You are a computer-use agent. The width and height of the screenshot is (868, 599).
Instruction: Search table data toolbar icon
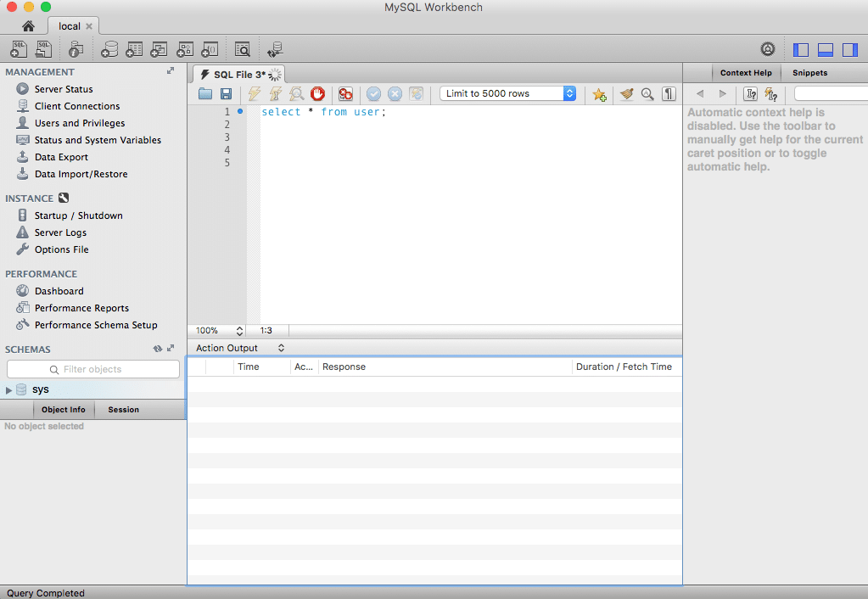click(x=243, y=49)
